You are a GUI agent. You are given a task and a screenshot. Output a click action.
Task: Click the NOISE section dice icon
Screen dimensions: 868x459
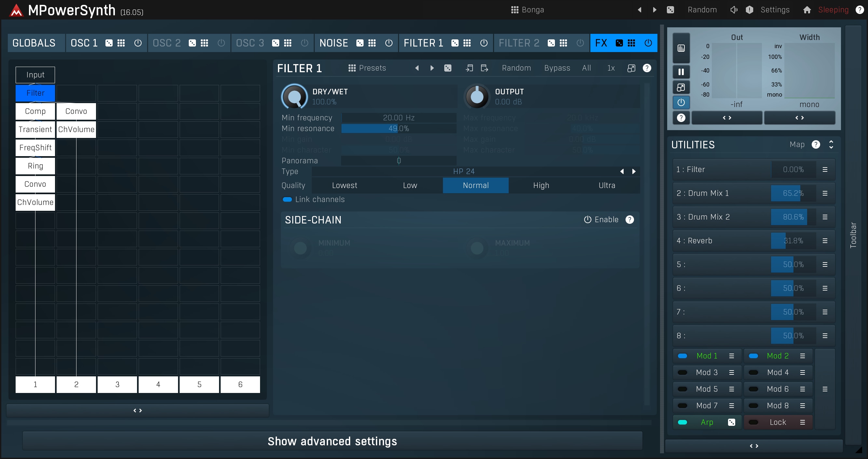pos(360,43)
